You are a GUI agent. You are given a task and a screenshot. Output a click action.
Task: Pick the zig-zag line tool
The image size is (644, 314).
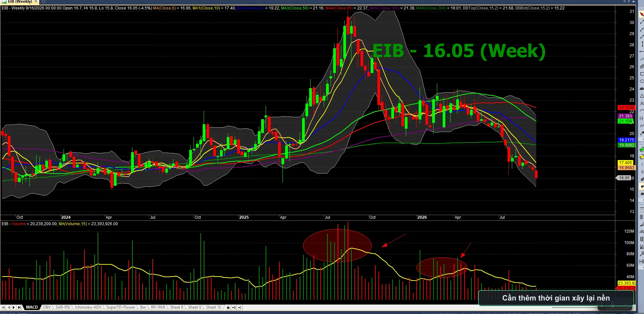pos(642,126)
